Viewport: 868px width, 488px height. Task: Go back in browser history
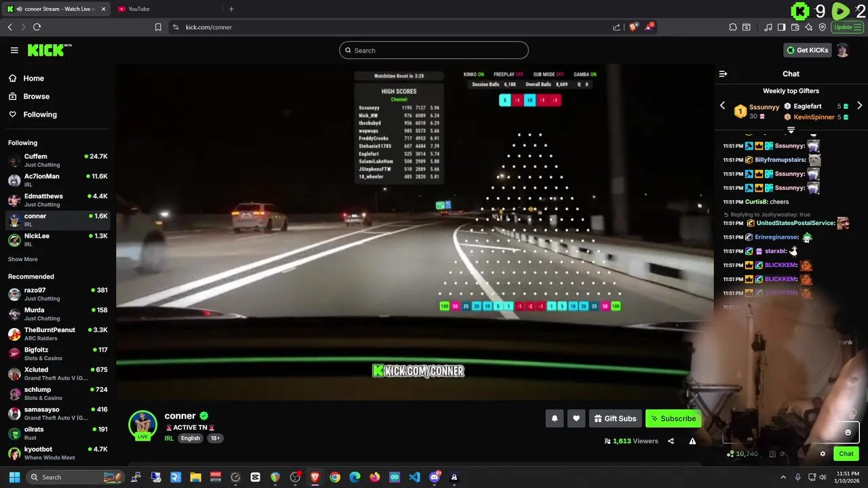[9, 27]
